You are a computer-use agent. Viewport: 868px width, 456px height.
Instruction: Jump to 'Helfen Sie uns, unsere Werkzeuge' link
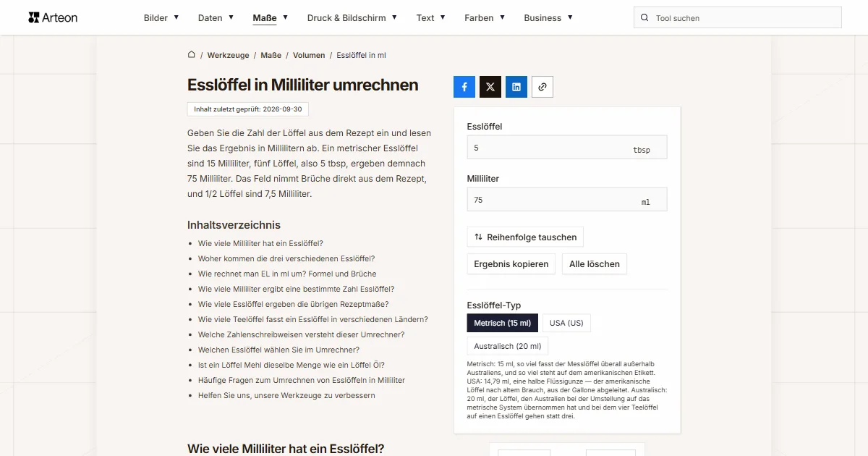[286, 395]
